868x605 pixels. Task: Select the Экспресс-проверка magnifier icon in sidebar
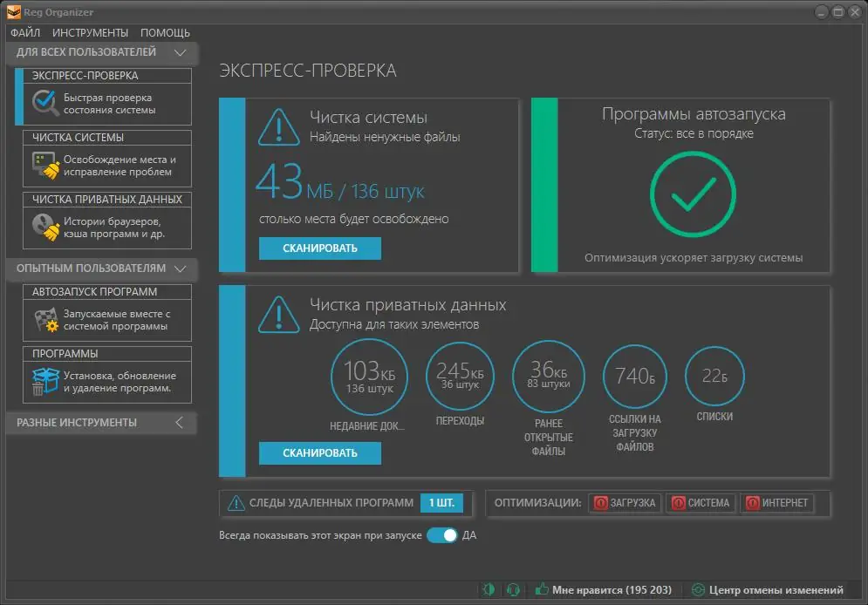(x=44, y=103)
